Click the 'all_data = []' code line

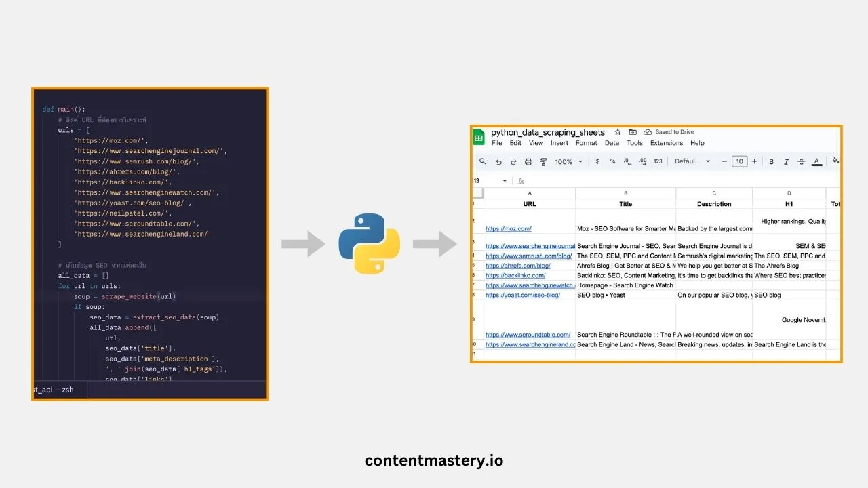coord(83,276)
